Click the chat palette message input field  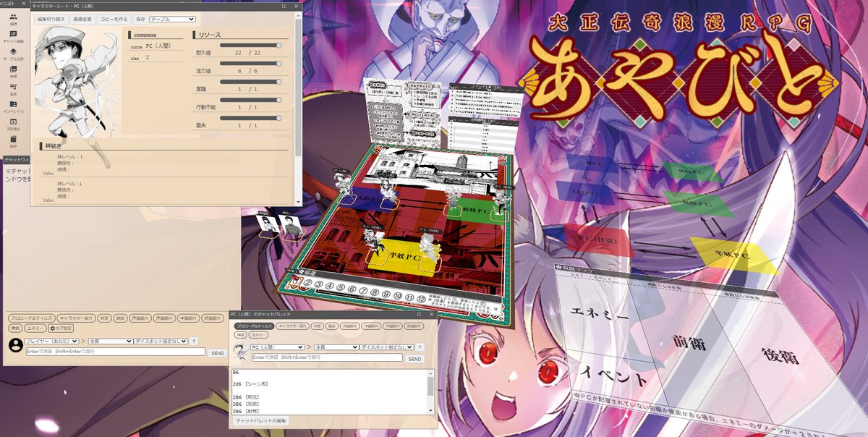[x=327, y=357]
